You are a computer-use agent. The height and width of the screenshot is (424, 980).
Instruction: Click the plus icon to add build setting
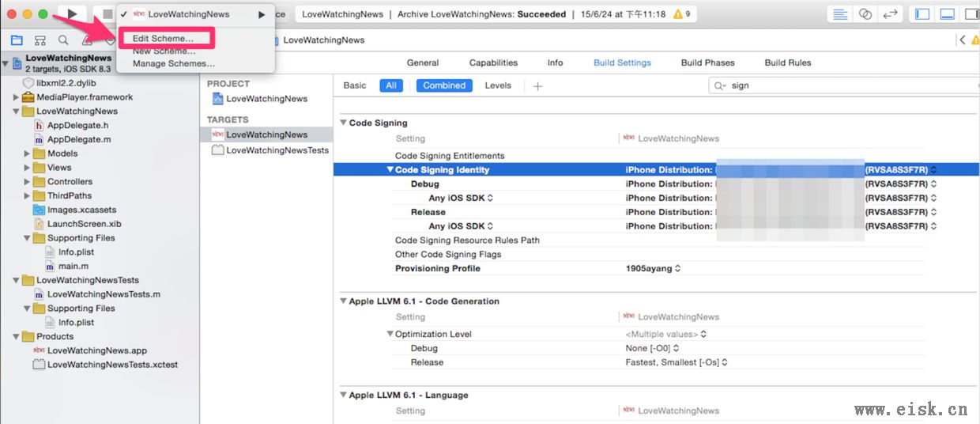tap(537, 85)
